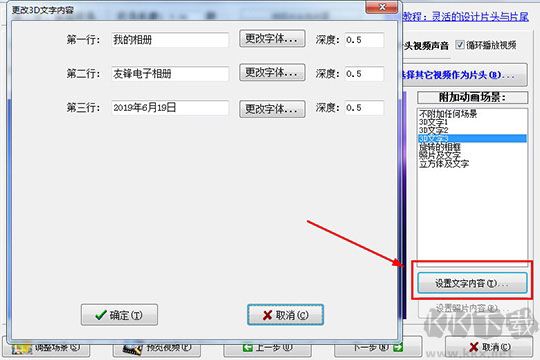
Task: Click the green right arrow icon on 下一步
Action: 398,348
